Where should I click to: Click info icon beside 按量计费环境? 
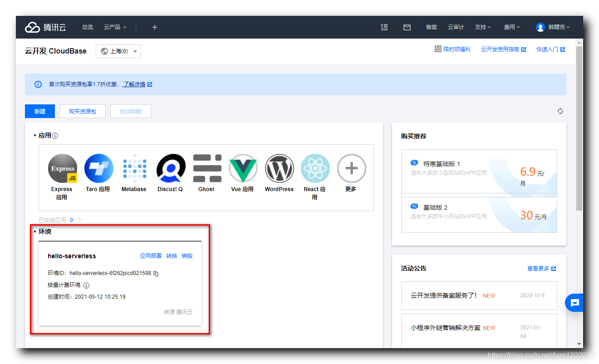(86, 285)
